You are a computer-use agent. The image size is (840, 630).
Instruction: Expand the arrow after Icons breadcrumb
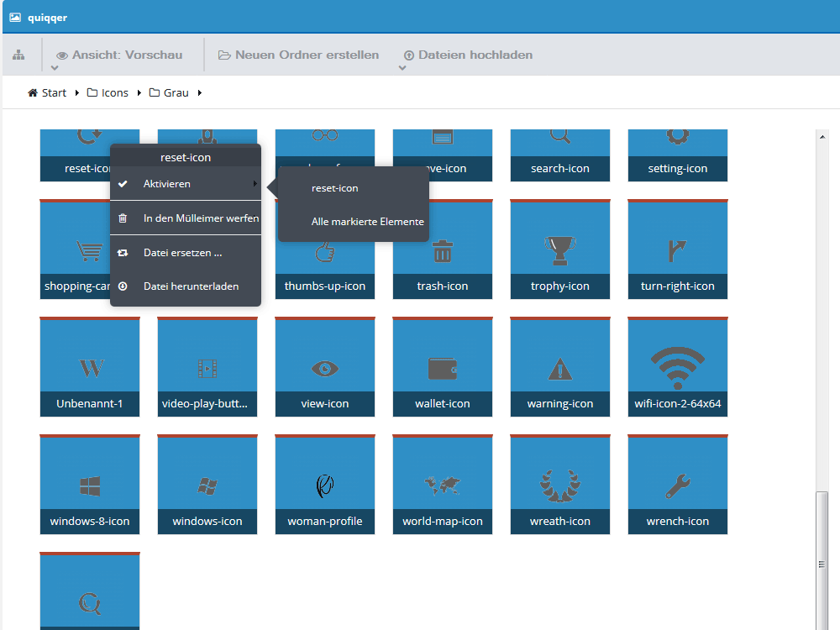tap(139, 92)
